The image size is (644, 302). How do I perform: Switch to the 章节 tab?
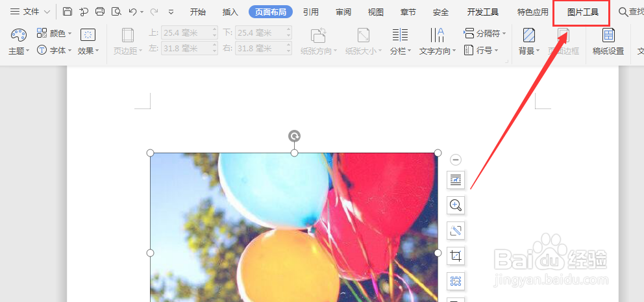click(x=408, y=12)
